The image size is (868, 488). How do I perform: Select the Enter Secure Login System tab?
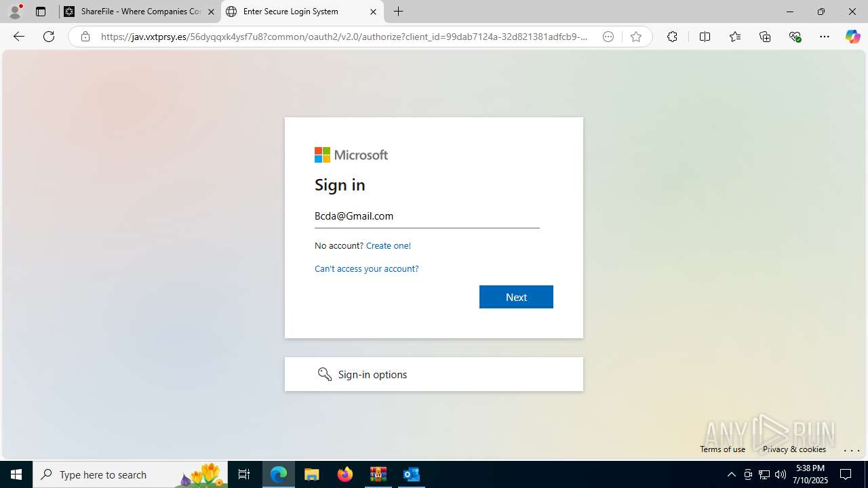point(302,12)
